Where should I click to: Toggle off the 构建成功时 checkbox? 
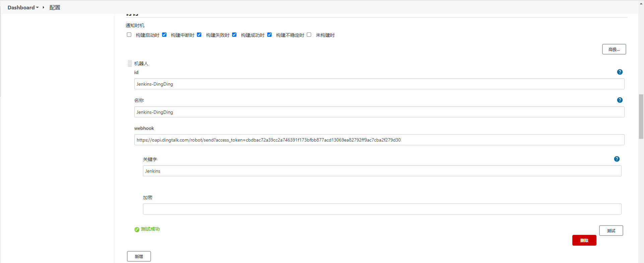tap(234, 35)
